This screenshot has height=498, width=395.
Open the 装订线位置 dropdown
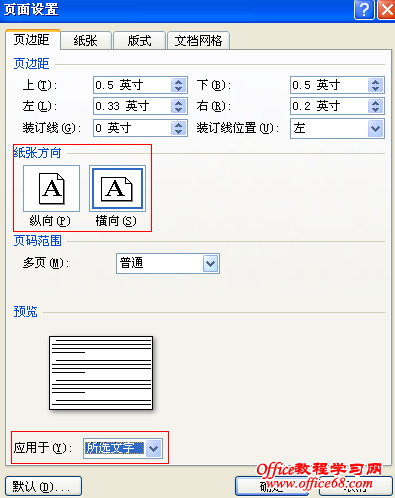click(x=337, y=128)
